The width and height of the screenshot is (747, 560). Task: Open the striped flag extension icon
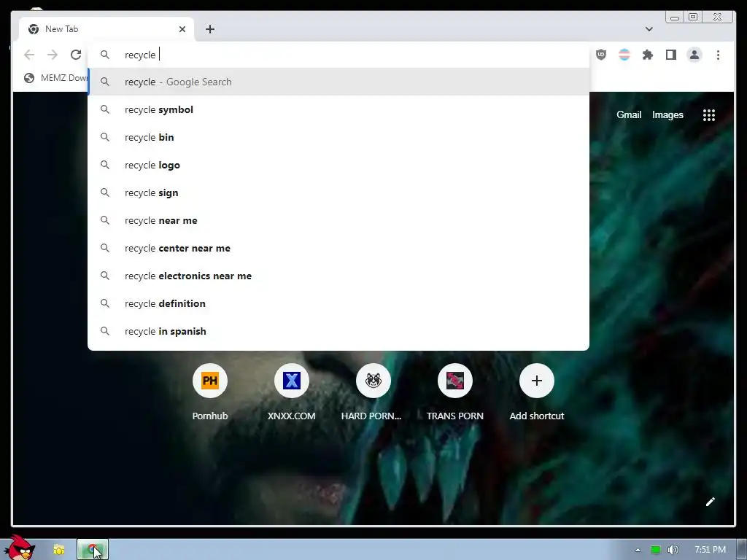[x=624, y=55]
